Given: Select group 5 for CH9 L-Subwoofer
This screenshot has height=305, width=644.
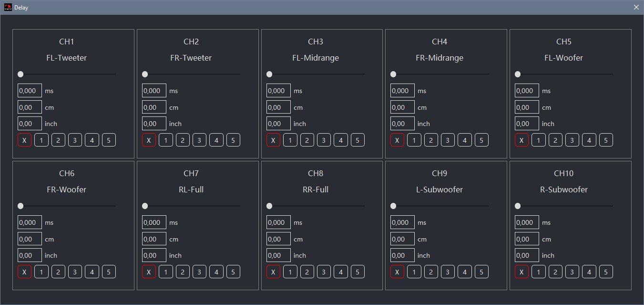Looking at the screenshot, I should coord(481,272).
